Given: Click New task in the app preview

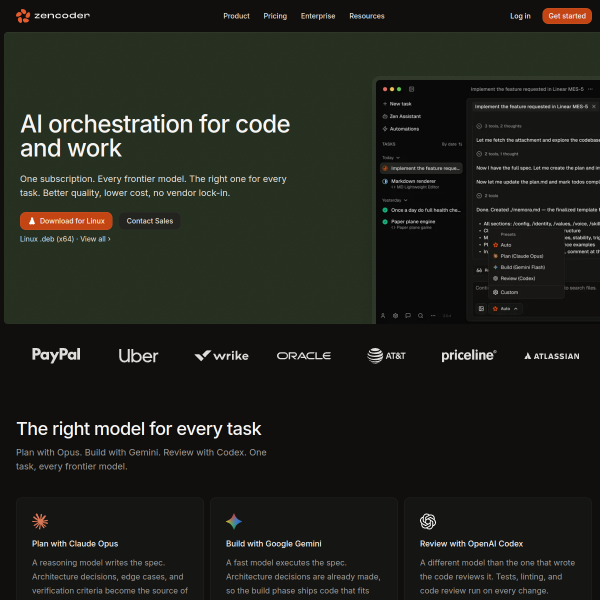Looking at the screenshot, I should click(x=397, y=104).
